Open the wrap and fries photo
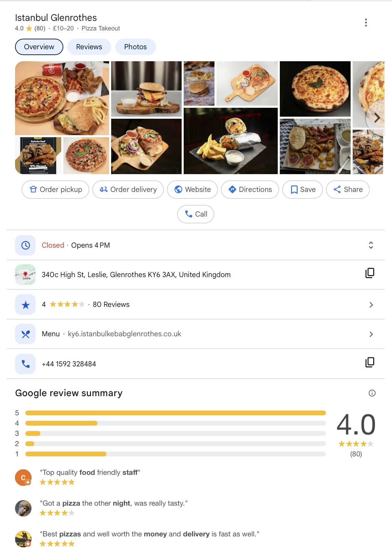This screenshot has width=392, height=559. click(231, 141)
